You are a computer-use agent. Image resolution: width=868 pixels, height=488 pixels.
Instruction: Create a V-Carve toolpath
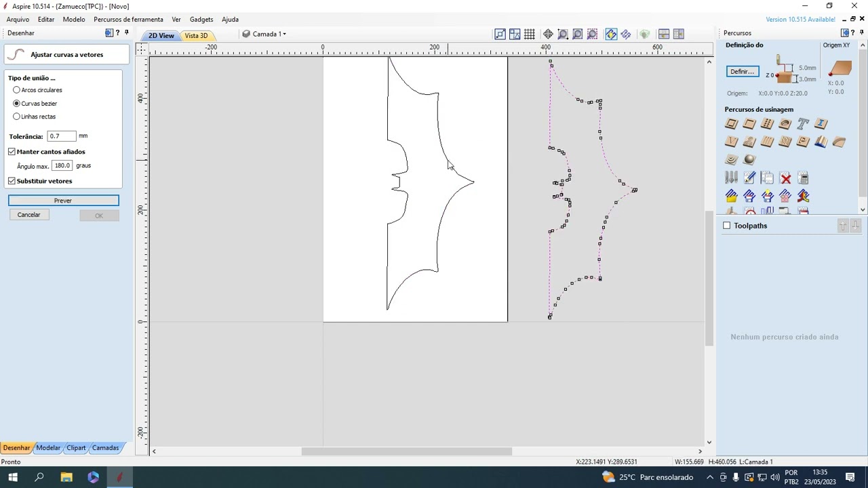[731, 142]
